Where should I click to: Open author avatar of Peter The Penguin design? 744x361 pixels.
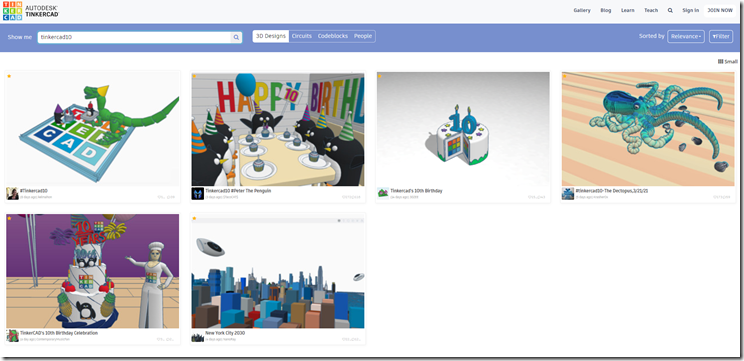(198, 194)
